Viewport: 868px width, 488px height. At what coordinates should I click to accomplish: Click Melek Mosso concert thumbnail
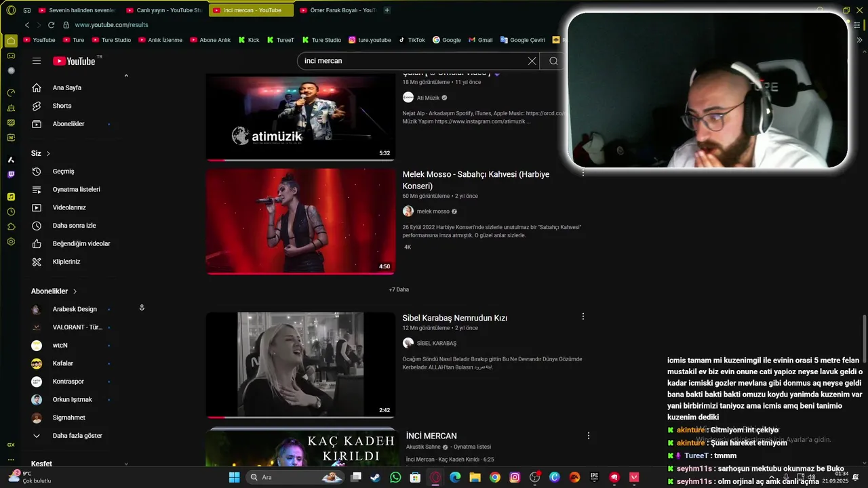point(300,221)
